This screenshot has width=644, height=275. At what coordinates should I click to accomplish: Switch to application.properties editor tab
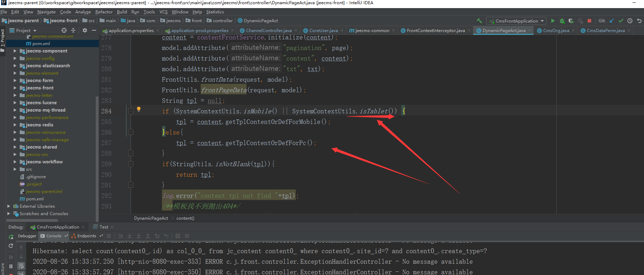click(x=131, y=31)
